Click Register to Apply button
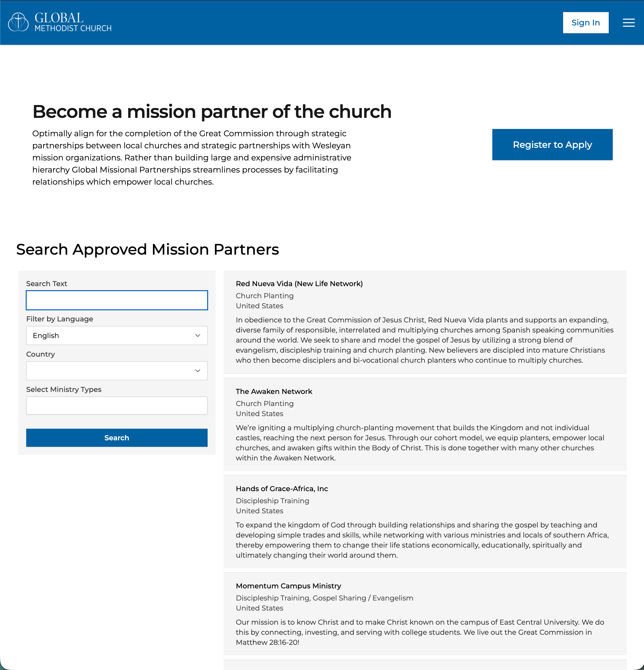This screenshot has height=670, width=644. [552, 145]
